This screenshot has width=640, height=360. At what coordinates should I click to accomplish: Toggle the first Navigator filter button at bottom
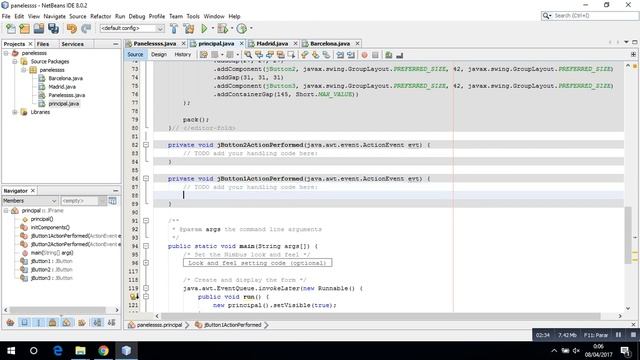point(10,323)
